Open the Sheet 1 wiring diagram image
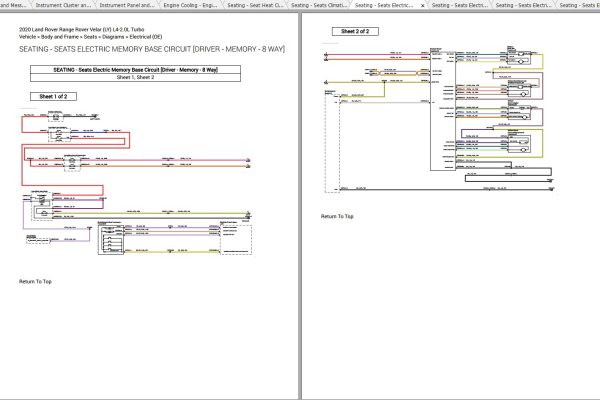600x400 pixels. tap(137, 184)
